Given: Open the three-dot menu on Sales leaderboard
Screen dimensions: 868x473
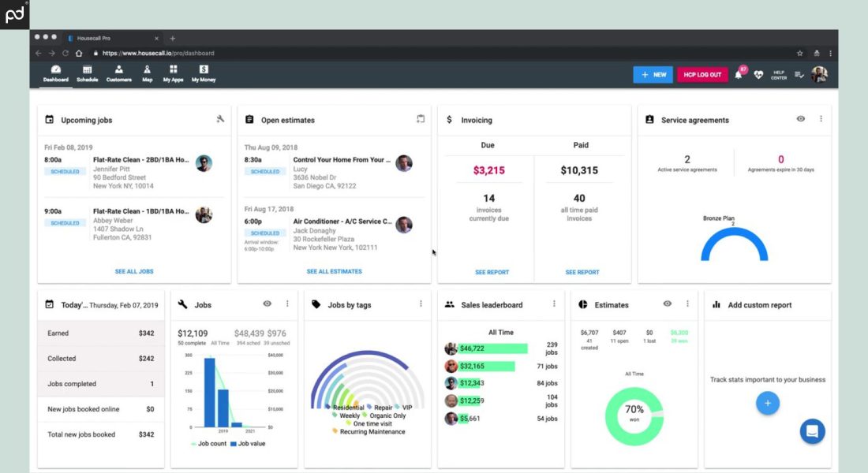Looking at the screenshot, I should click(x=554, y=304).
